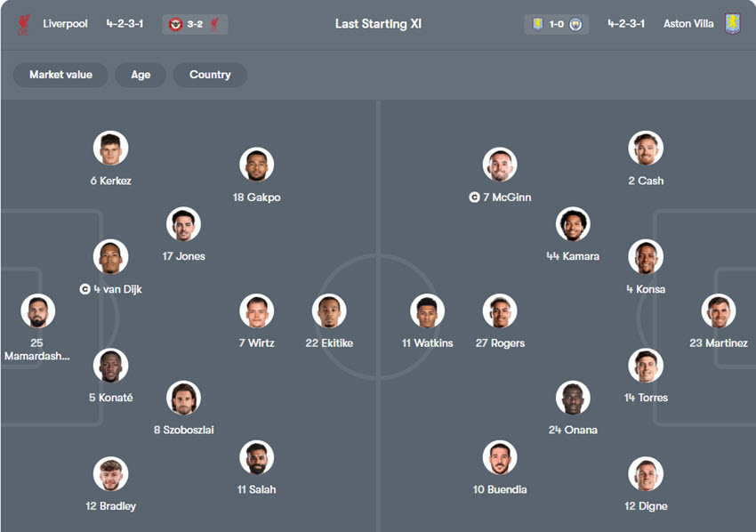Screen dimensions: 756x532
Task: Click the Aston Villa team name
Action: [x=688, y=24]
